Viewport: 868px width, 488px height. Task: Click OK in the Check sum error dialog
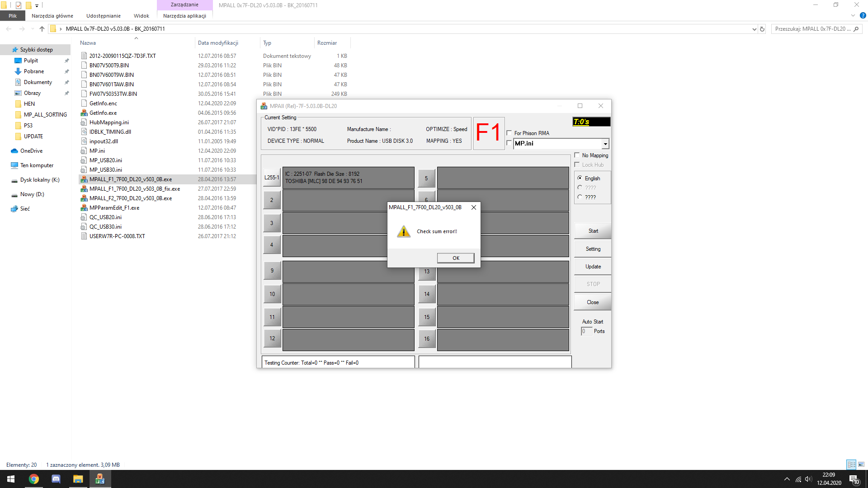point(456,258)
